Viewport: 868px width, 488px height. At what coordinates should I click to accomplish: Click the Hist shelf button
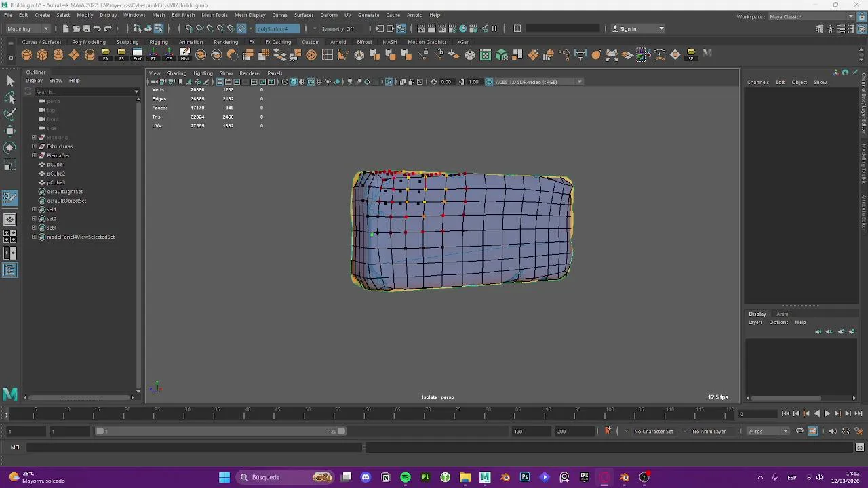(x=184, y=55)
